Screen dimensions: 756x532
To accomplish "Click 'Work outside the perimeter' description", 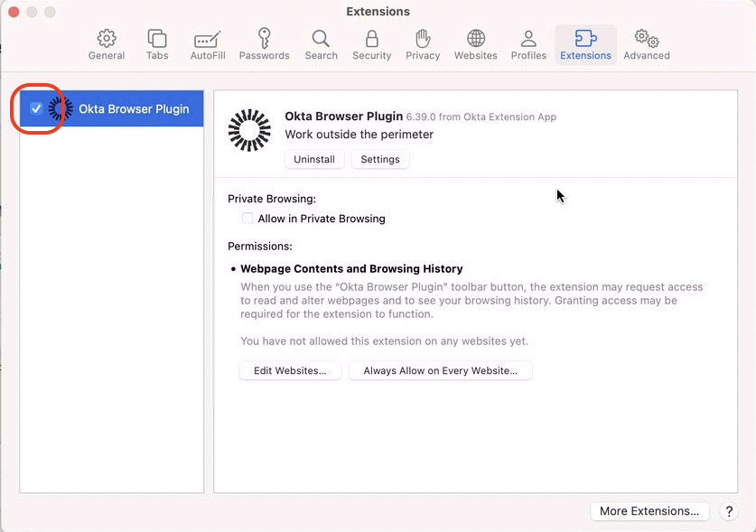I will click(359, 134).
